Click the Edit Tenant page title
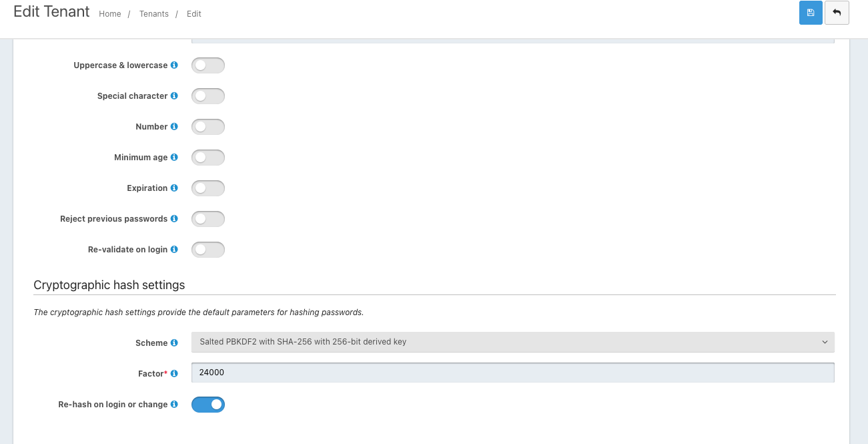Screen dimensions: 868x444 tap(51, 11)
